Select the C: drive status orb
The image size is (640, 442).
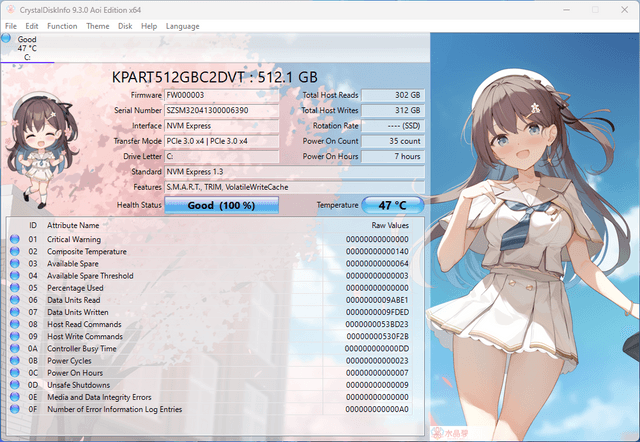pyautogui.click(x=6, y=38)
